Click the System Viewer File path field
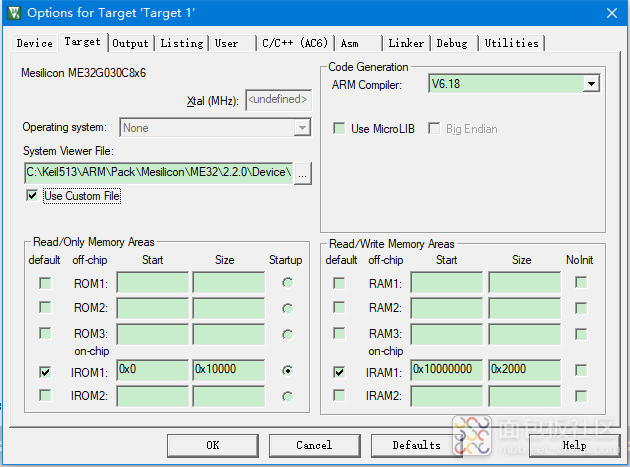The image size is (630, 467). [158, 172]
